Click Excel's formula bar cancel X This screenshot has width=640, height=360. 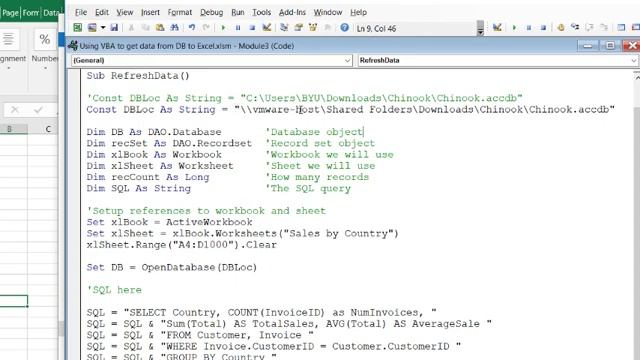click(x=15, y=109)
